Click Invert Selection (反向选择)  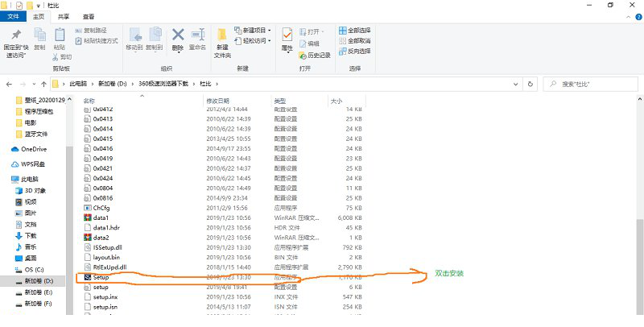click(x=355, y=52)
